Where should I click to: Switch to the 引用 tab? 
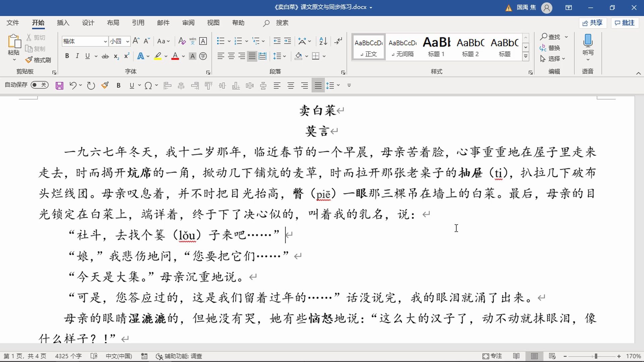(138, 23)
